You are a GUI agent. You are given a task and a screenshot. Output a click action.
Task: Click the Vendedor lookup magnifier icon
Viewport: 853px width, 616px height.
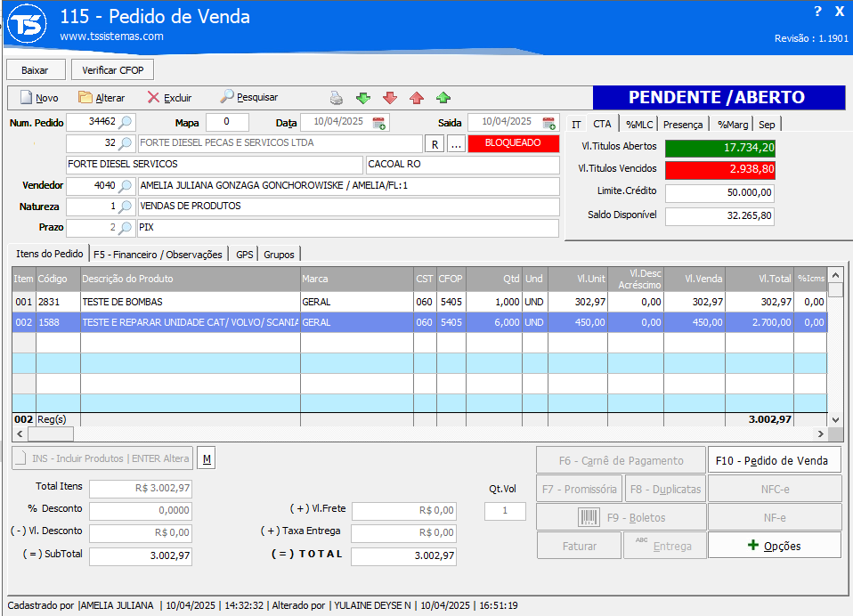click(x=126, y=186)
